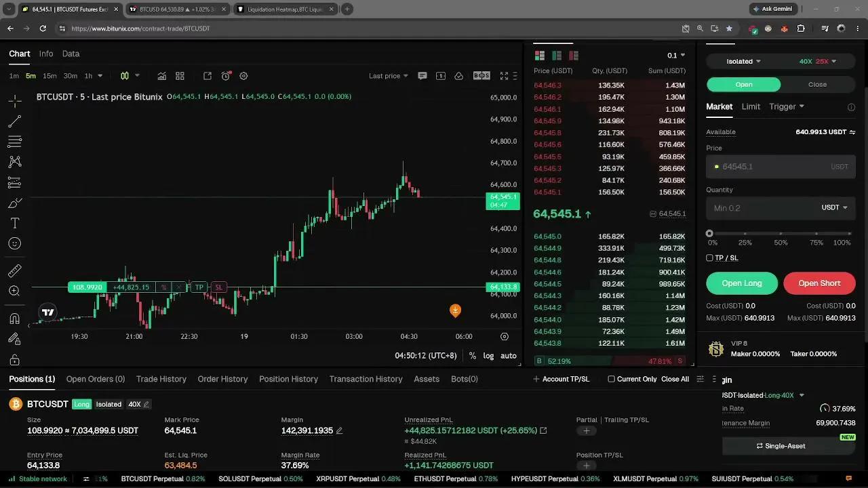Image resolution: width=868 pixels, height=488 pixels.
Task: Select the crosshair cursor tool
Action: click(14, 102)
